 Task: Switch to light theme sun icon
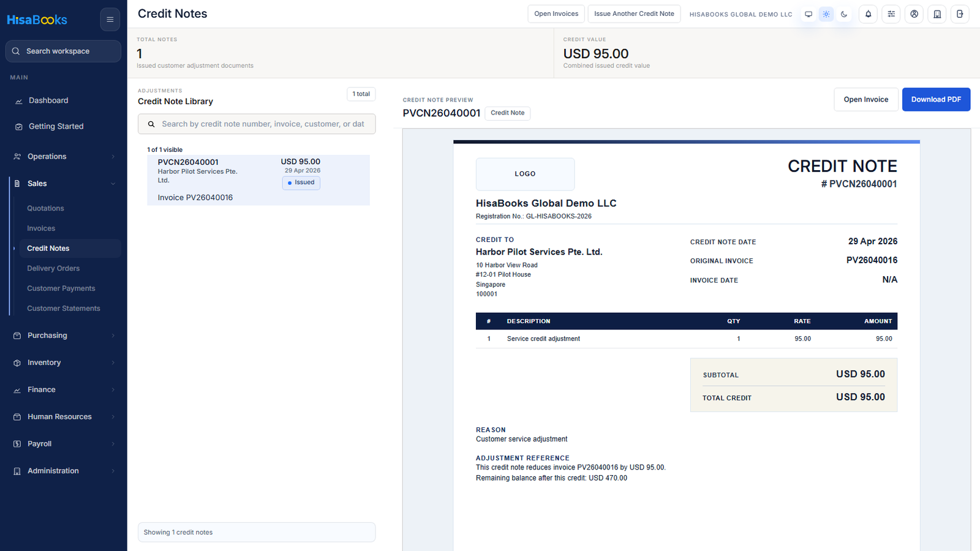tap(826, 14)
